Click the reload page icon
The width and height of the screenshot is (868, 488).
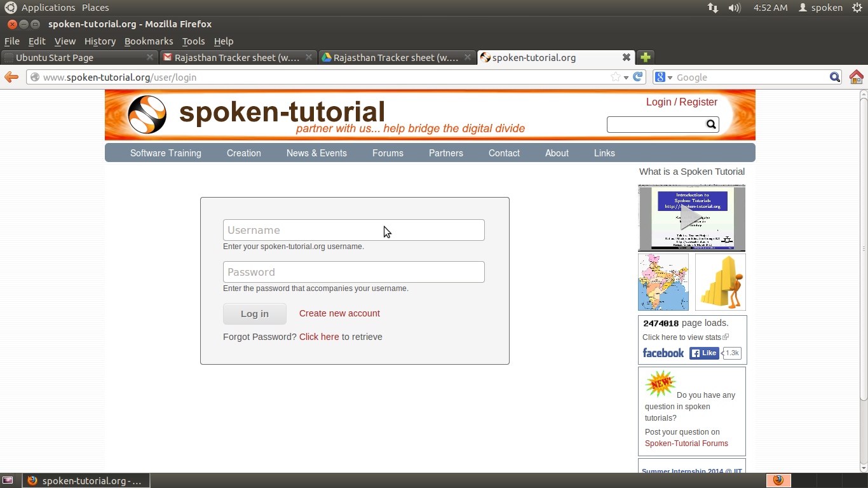(x=638, y=77)
